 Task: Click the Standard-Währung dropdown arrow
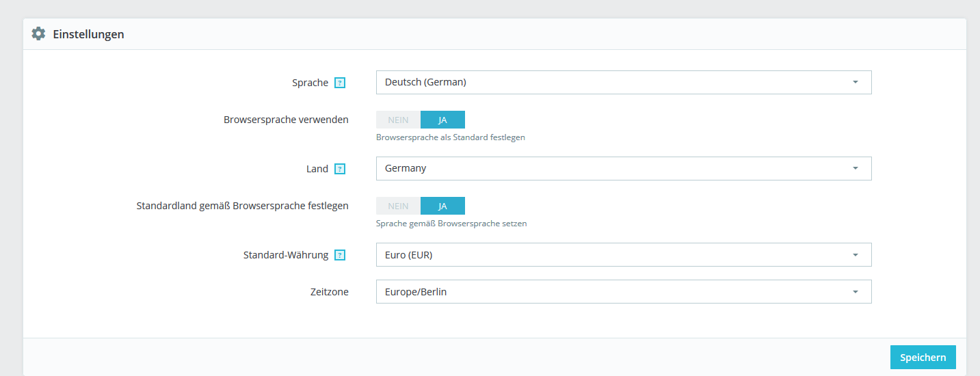pos(855,255)
